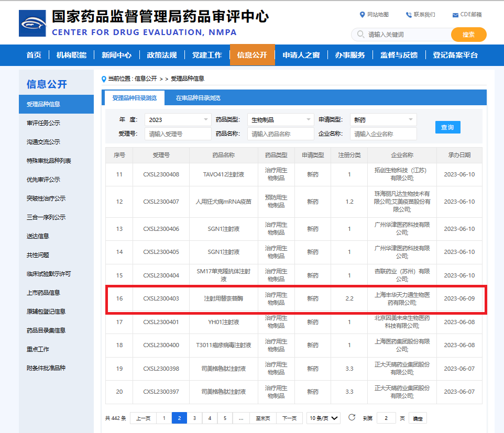Screen dimensions: 504x433
Task: Open the 申请类型 dropdown showing 新药
Action: (383, 119)
